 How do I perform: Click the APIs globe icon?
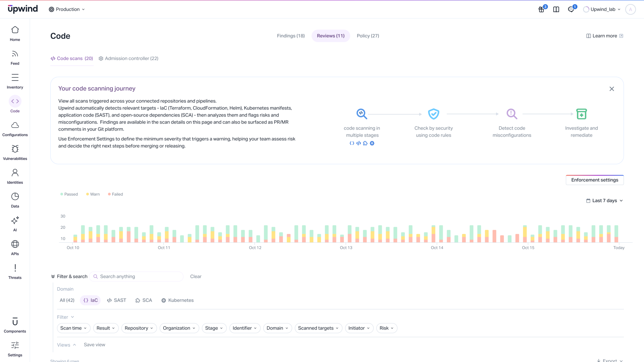click(15, 244)
